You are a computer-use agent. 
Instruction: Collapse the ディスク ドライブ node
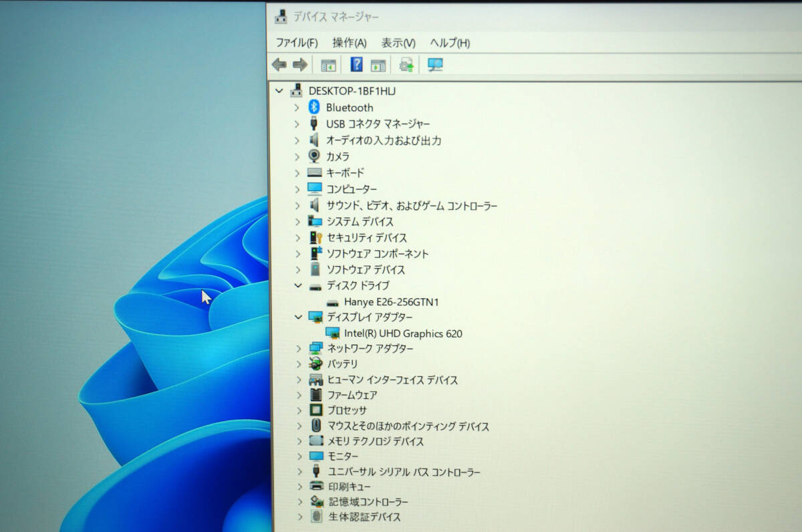(x=297, y=285)
